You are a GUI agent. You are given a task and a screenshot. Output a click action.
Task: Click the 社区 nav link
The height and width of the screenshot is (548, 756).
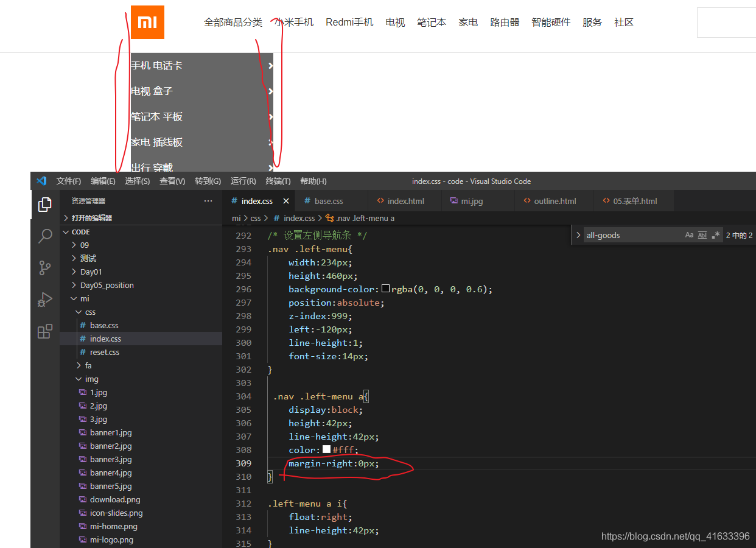[624, 23]
